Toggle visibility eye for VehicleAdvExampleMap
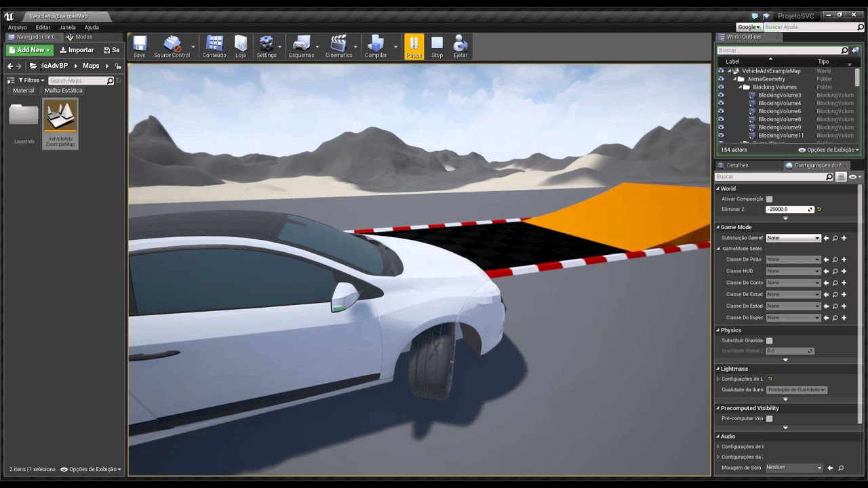This screenshot has height=488, width=868. 721,70
